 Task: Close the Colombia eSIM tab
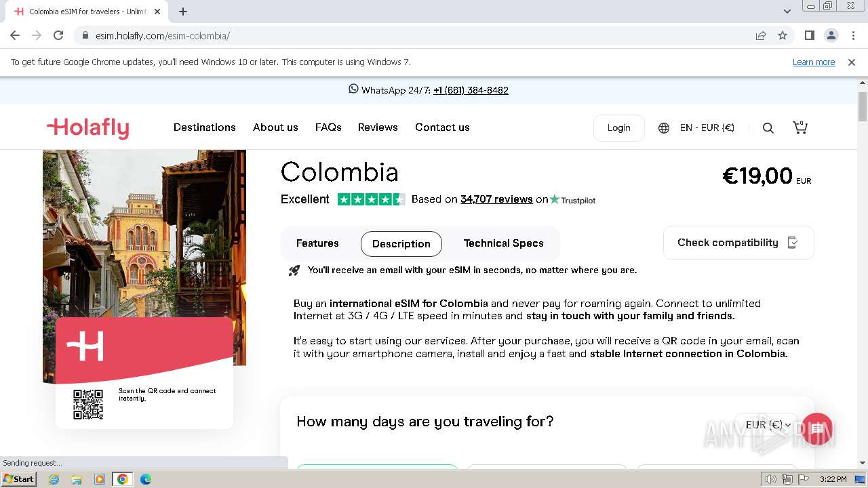tap(157, 12)
